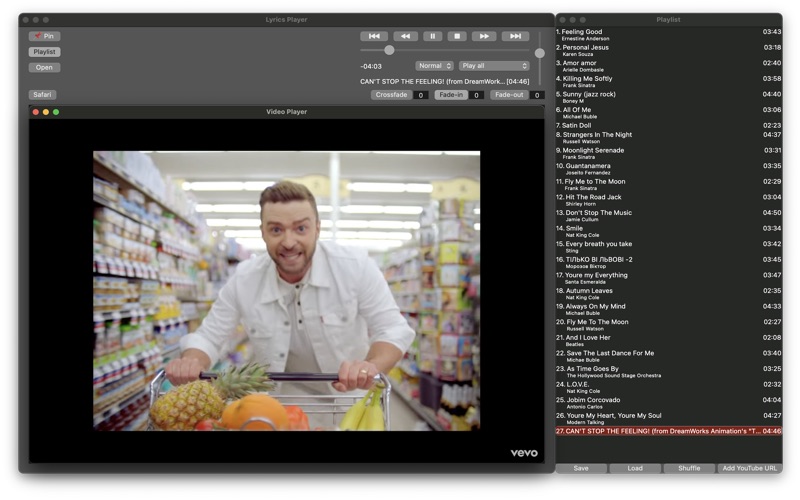The height and width of the screenshot is (500, 800).
Task: Toggle the Crossfade button
Action: pos(391,95)
